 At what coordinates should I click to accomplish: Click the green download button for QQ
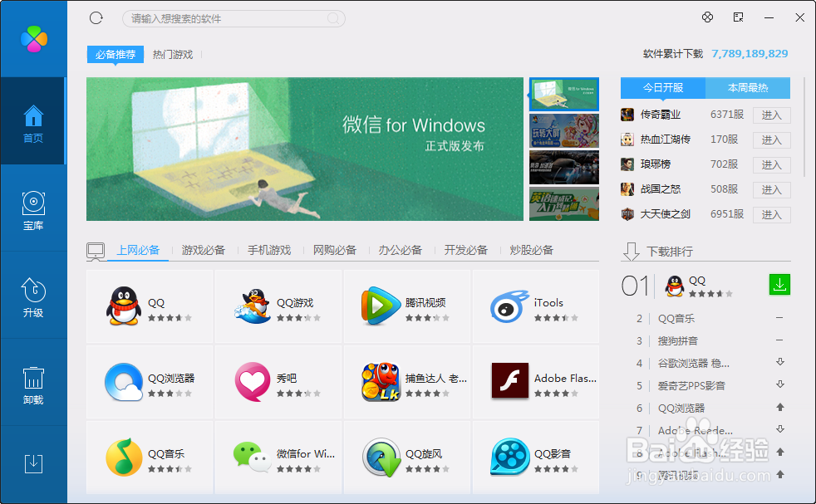(779, 285)
